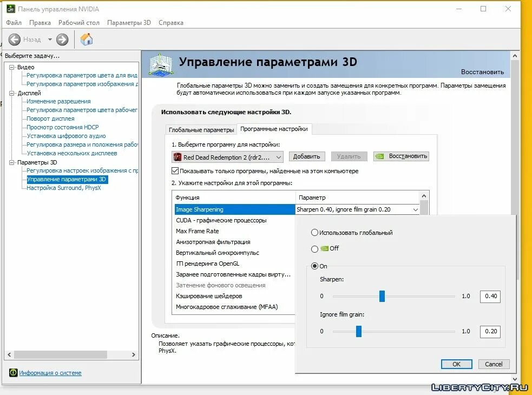Open Установка нескольких дисплеев in tree
This screenshot has width=532, height=395.
(72, 153)
